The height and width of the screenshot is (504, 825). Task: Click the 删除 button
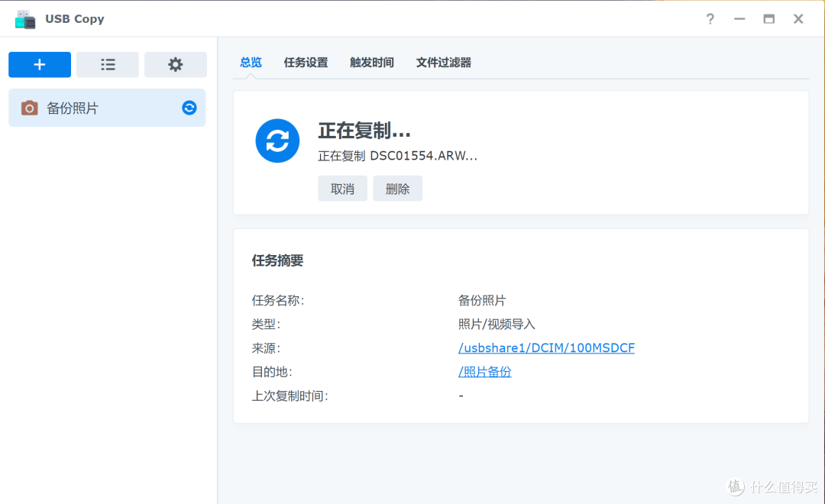(x=398, y=189)
